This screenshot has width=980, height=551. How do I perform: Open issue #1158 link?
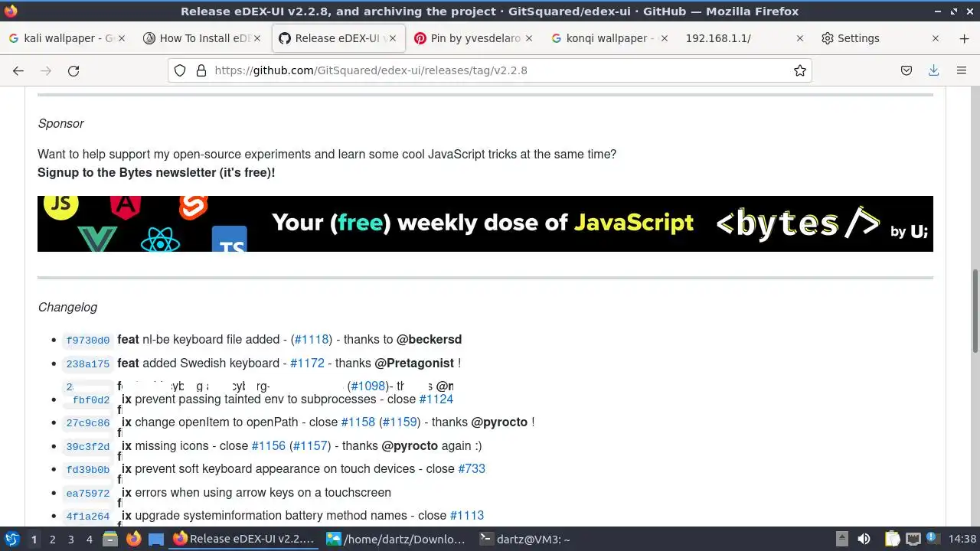tap(358, 422)
